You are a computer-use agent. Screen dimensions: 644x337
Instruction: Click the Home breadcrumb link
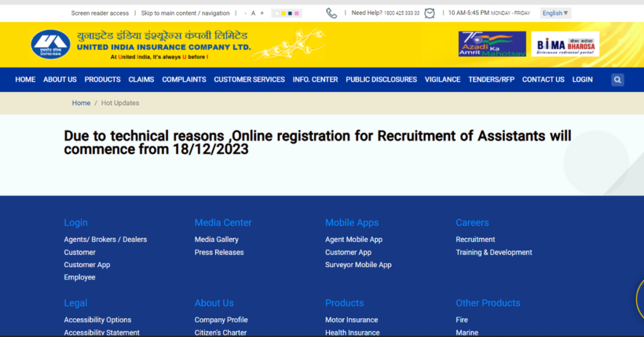81,103
